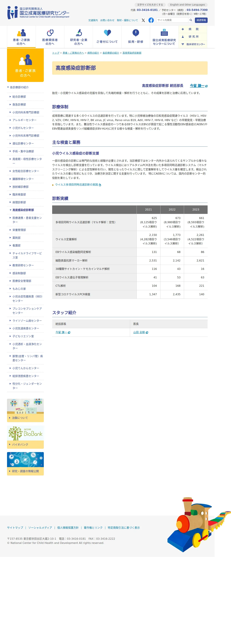Select the 病院 shortcut tab

pyautogui.click(x=193, y=29)
